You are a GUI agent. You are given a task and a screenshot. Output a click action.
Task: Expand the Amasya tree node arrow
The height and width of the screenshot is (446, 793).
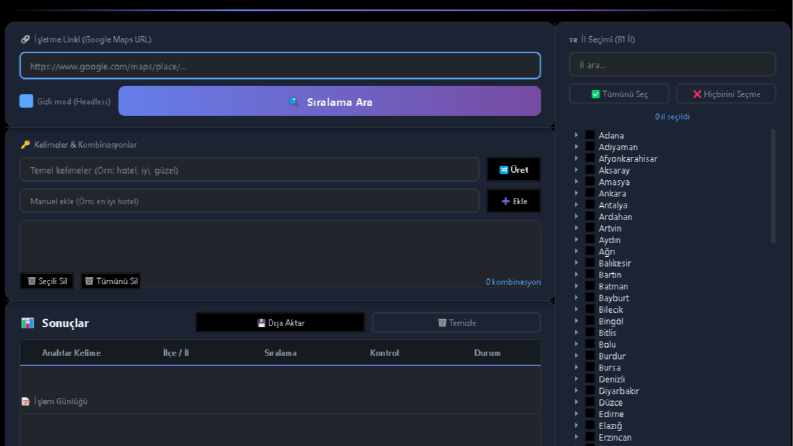pos(576,182)
